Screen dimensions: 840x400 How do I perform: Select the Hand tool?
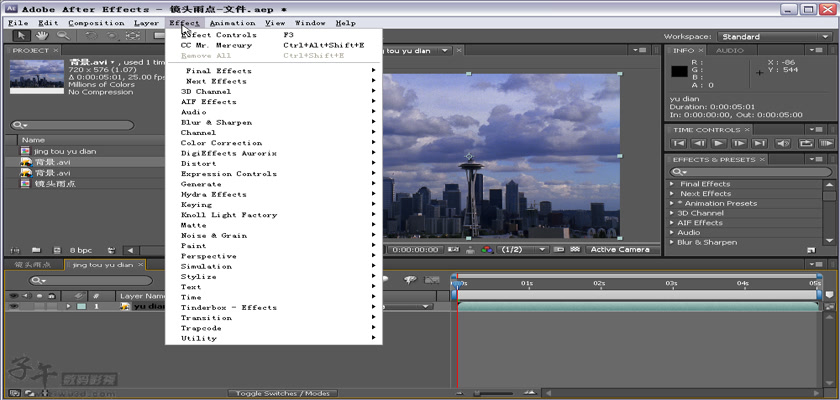point(42,36)
